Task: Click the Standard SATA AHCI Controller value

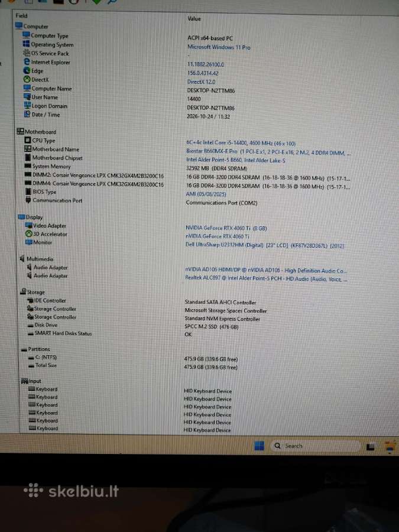Action: (x=220, y=302)
